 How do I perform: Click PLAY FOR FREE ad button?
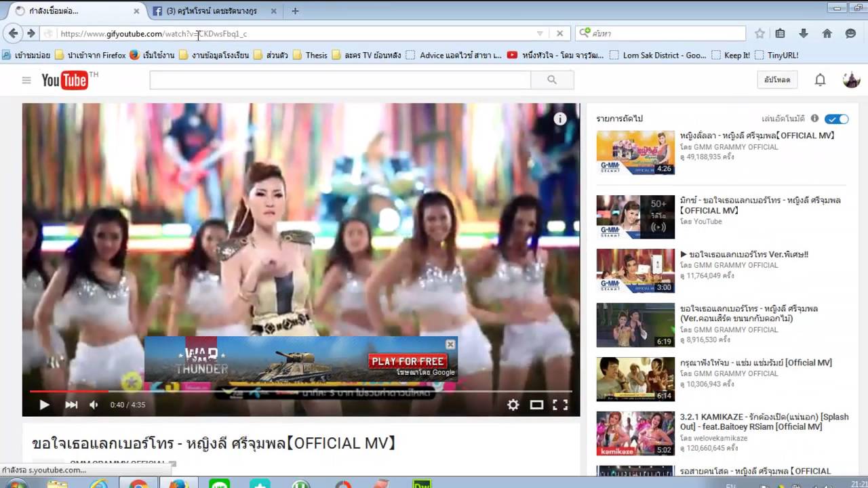[408, 361]
